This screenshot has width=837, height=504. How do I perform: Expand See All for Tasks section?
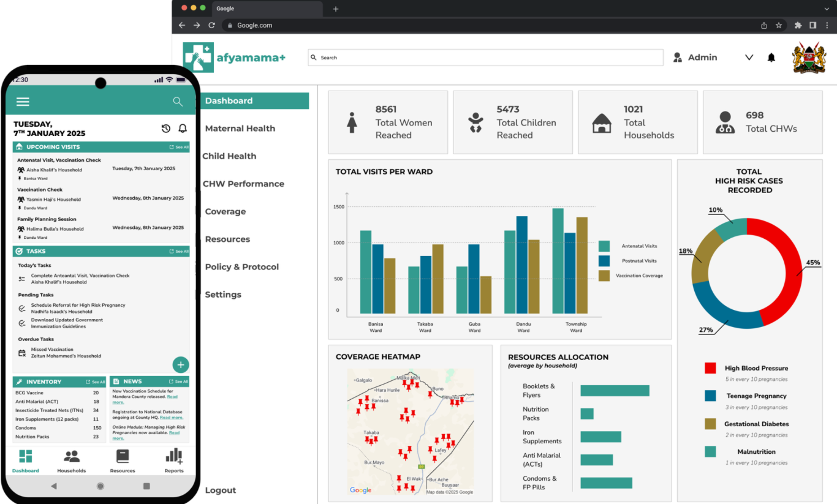coord(179,251)
